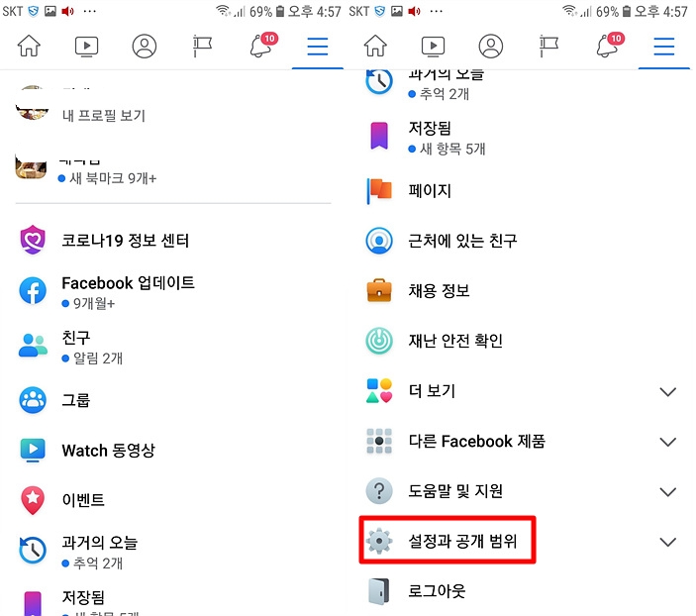The image size is (696, 616).
Task: Expand the 다른 Facebook 제품 chevron
Action: pyautogui.click(x=668, y=442)
